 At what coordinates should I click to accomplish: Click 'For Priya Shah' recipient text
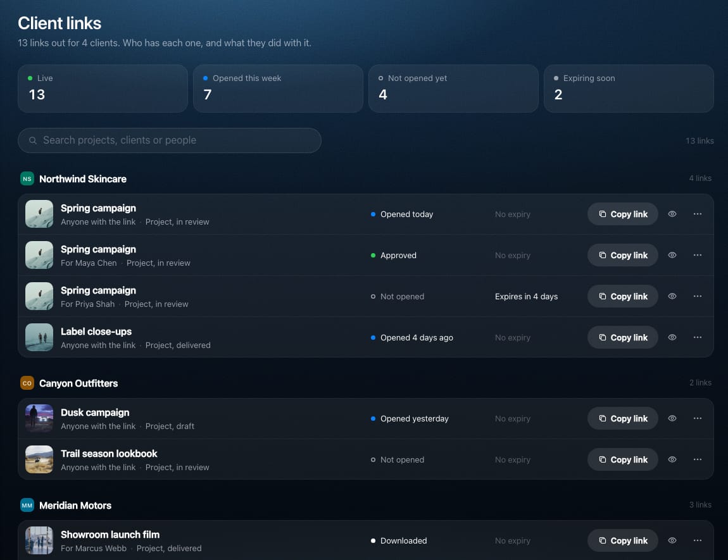(88, 304)
